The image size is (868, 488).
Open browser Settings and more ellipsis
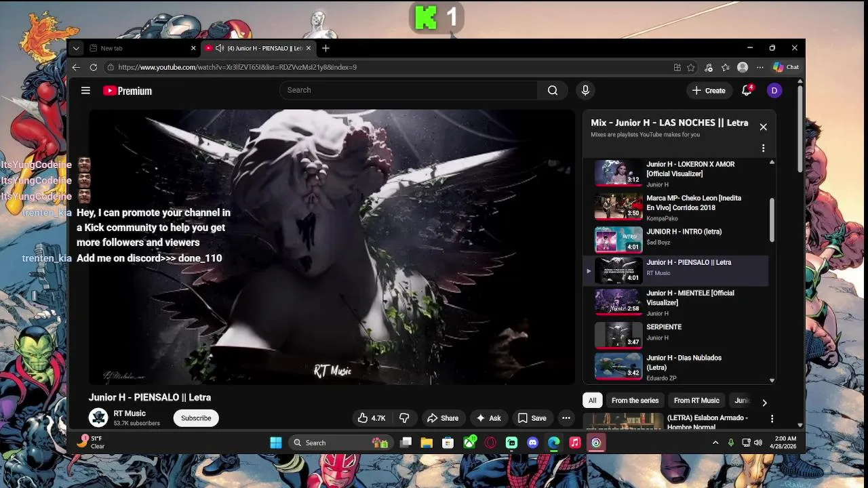[759, 67]
